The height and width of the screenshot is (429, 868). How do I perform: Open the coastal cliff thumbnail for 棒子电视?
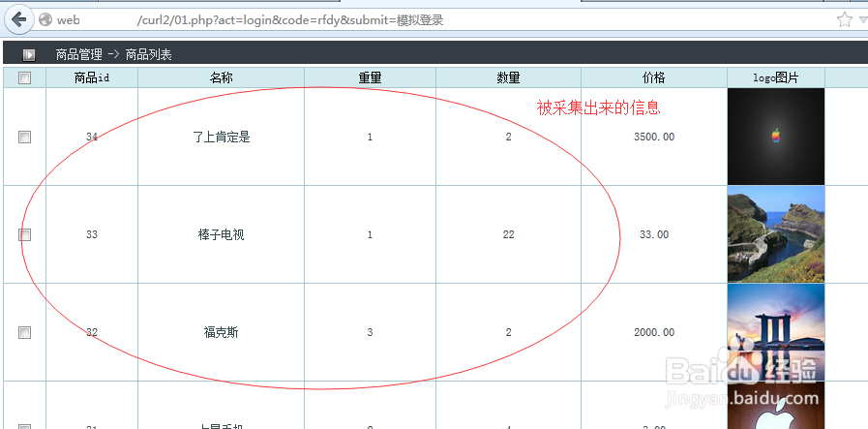click(x=776, y=234)
